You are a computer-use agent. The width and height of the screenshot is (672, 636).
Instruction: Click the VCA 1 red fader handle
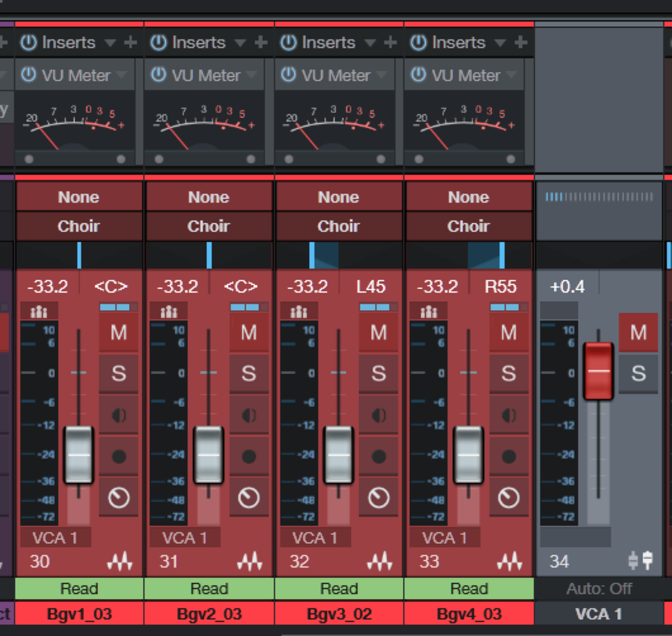[598, 371]
